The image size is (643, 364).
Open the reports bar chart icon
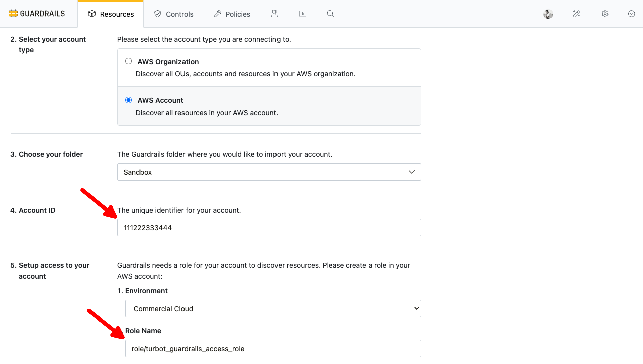click(x=302, y=14)
